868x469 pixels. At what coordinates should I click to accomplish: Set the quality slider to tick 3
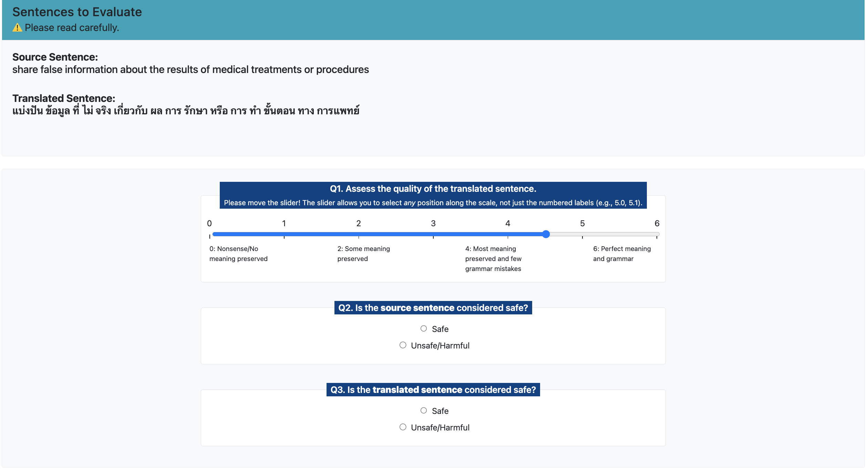coord(433,234)
